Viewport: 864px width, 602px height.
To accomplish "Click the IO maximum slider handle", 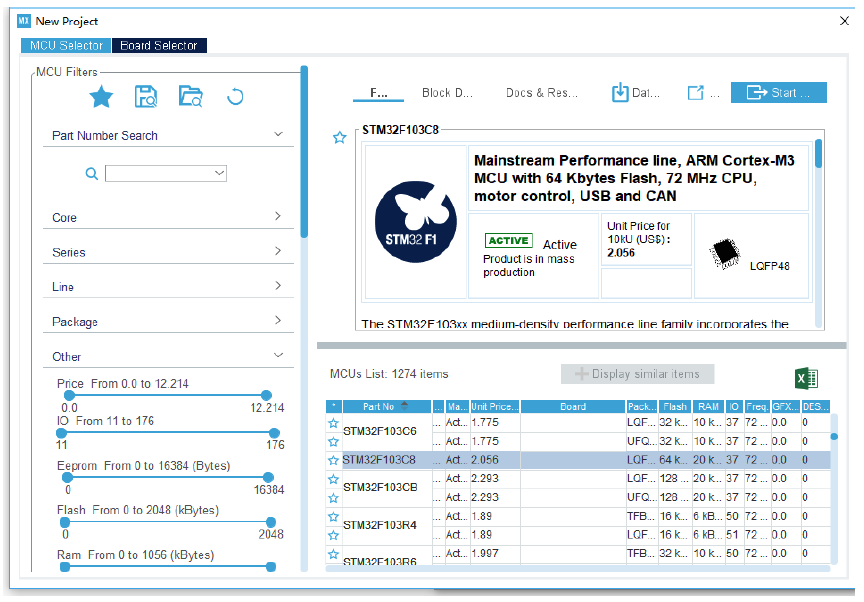I will tap(274, 433).
